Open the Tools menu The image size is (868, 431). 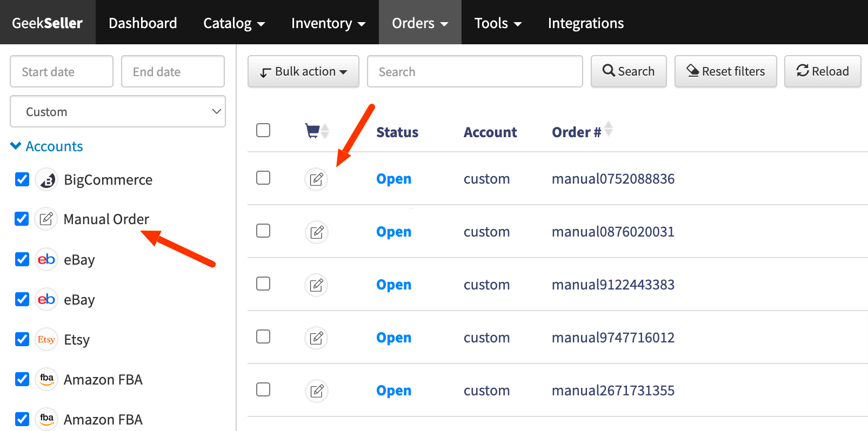click(x=498, y=23)
